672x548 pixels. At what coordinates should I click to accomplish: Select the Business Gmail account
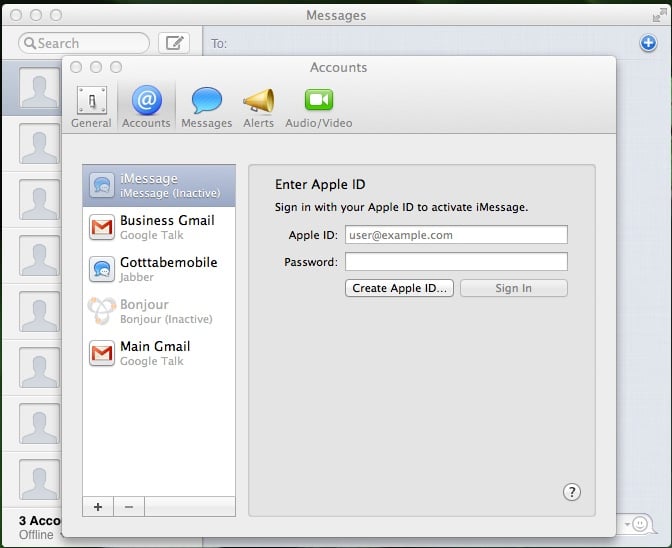click(159, 227)
